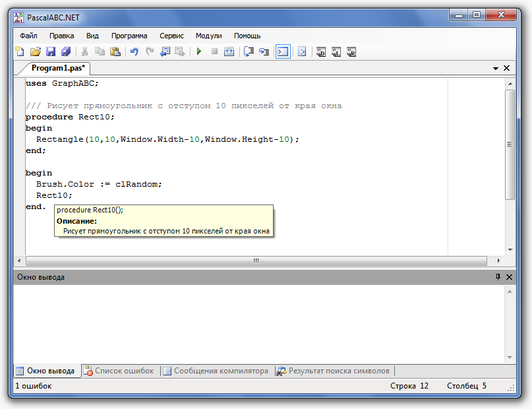532x409 pixels.
Task: Run the program with the green play icon
Action: (x=198, y=51)
